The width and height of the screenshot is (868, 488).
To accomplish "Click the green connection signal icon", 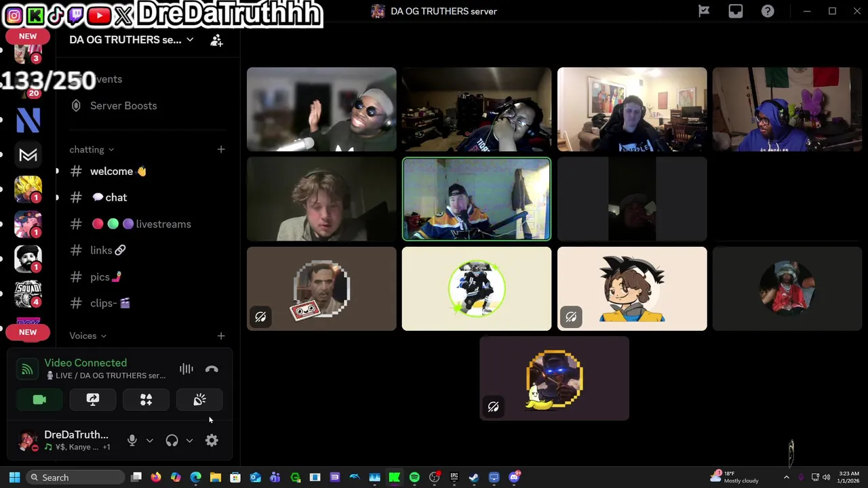I will (x=27, y=369).
